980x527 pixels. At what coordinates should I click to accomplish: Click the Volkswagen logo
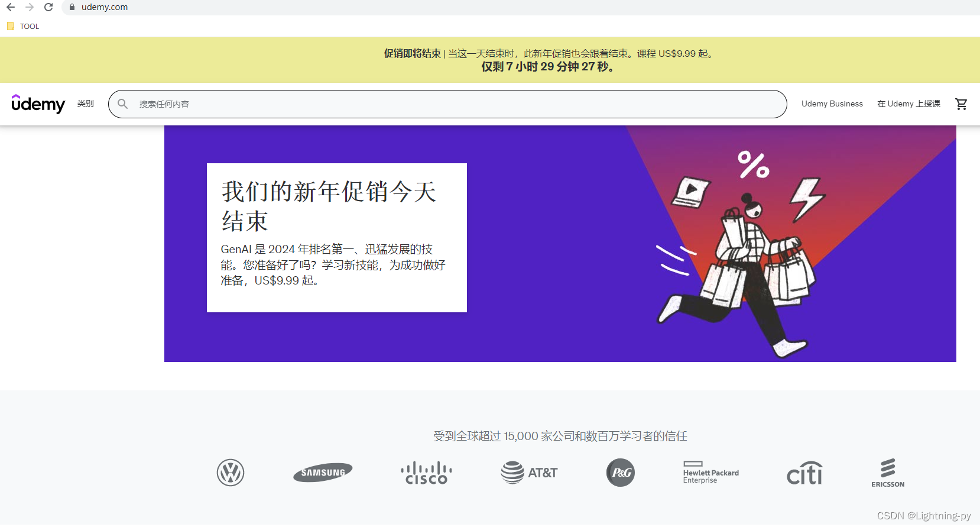tap(231, 473)
